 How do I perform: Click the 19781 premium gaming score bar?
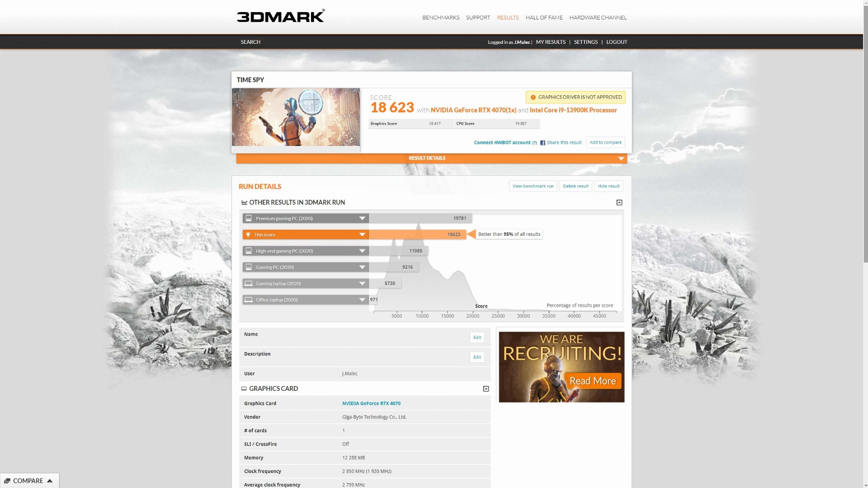[x=420, y=218]
